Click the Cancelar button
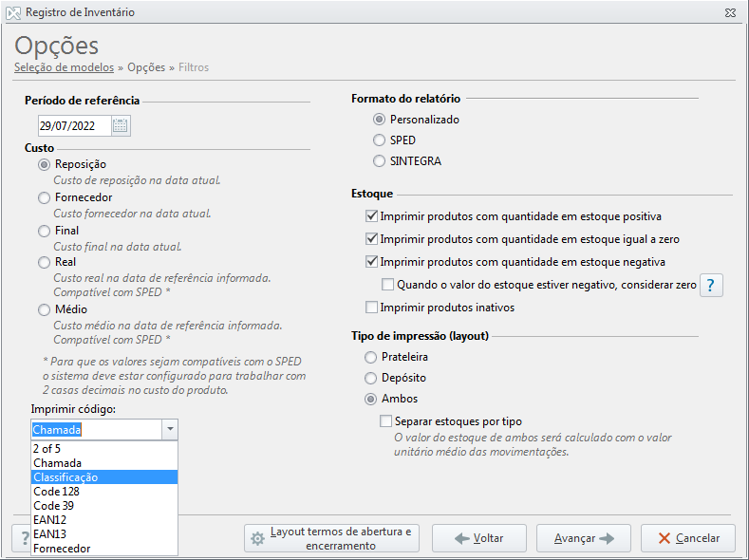The image size is (749, 560). coord(688,538)
